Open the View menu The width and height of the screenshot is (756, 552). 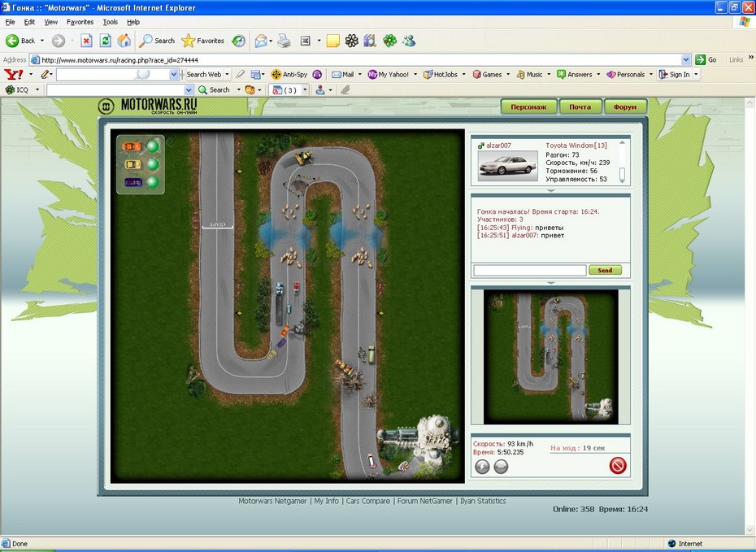[50, 22]
